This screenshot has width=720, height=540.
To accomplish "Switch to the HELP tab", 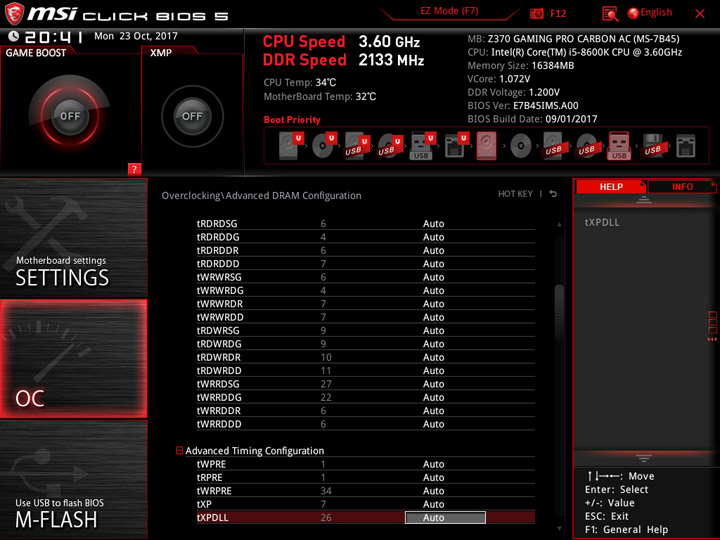I will click(611, 186).
